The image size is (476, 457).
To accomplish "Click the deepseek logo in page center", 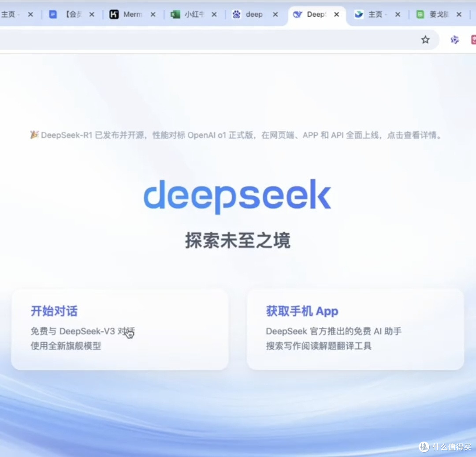I will pos(238,196).
